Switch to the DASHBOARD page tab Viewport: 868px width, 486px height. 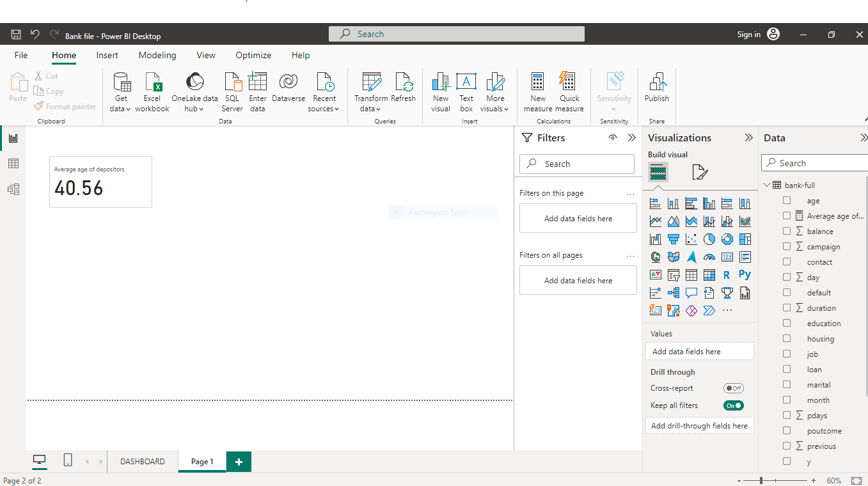(x=142, y=461)
